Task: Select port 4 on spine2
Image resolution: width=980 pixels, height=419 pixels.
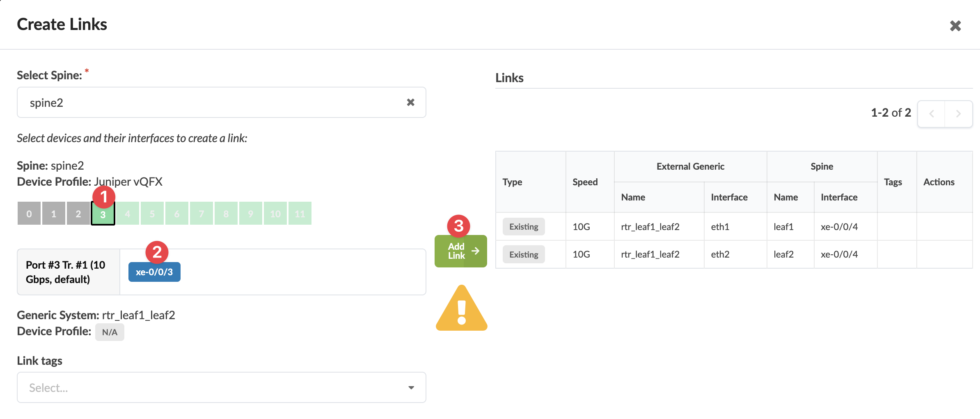Action: pos(128,214)
